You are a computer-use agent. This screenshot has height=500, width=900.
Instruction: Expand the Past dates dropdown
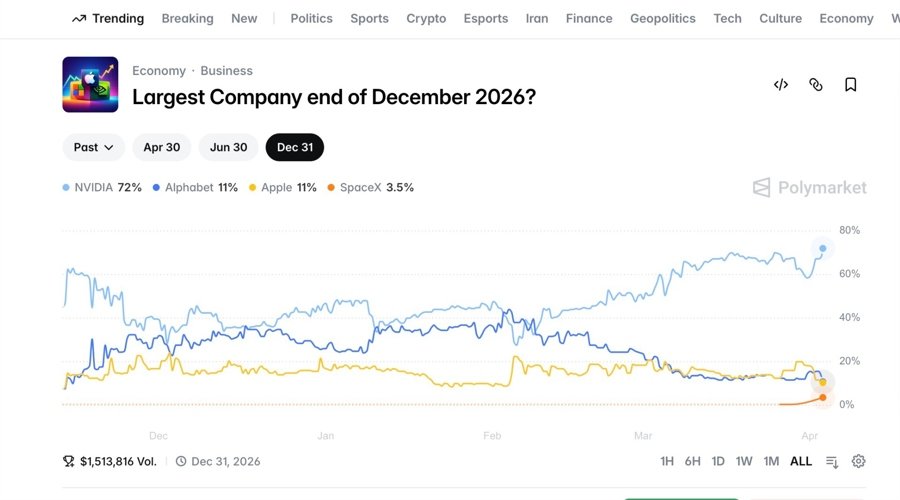click(94, 147)
